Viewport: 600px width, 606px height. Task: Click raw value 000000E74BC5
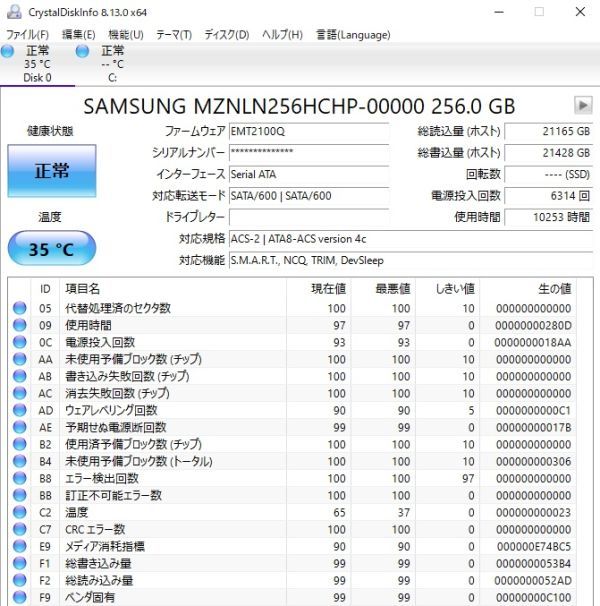tap(534, 546)
